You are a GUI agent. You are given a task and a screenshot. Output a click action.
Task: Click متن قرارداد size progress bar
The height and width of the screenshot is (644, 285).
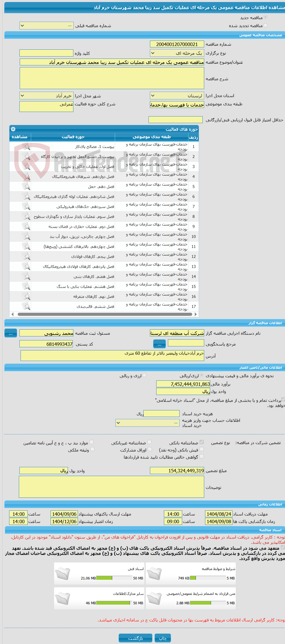208,603
